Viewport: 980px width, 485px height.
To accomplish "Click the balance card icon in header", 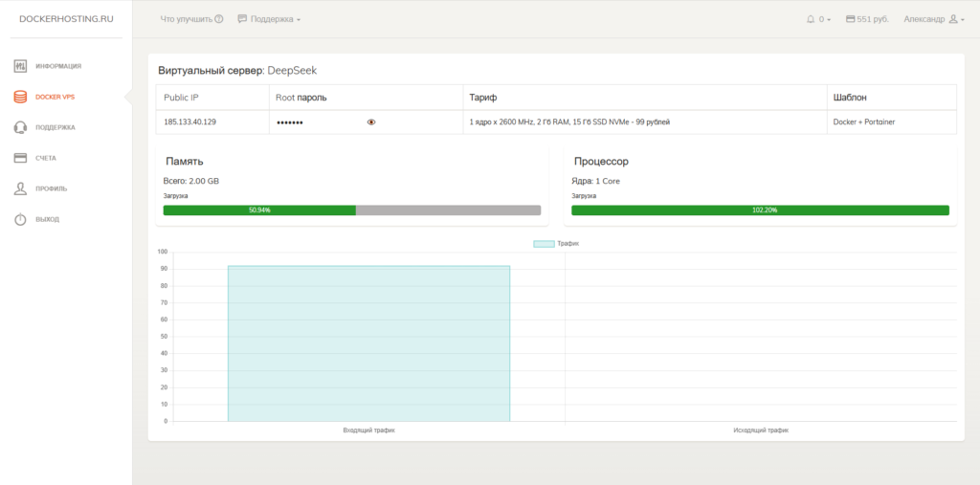I will [x=851, y=19].
